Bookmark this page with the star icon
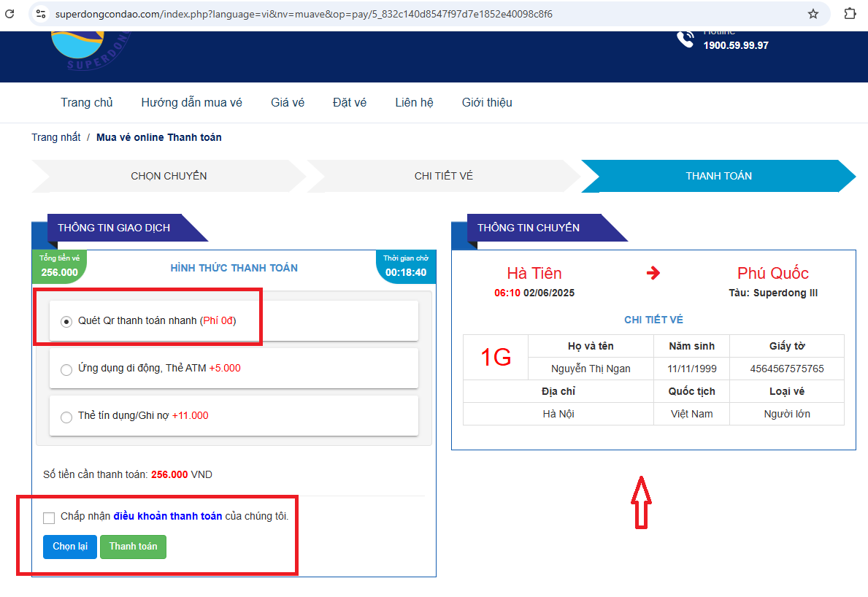868x597 pixels. tap(813, 14)
